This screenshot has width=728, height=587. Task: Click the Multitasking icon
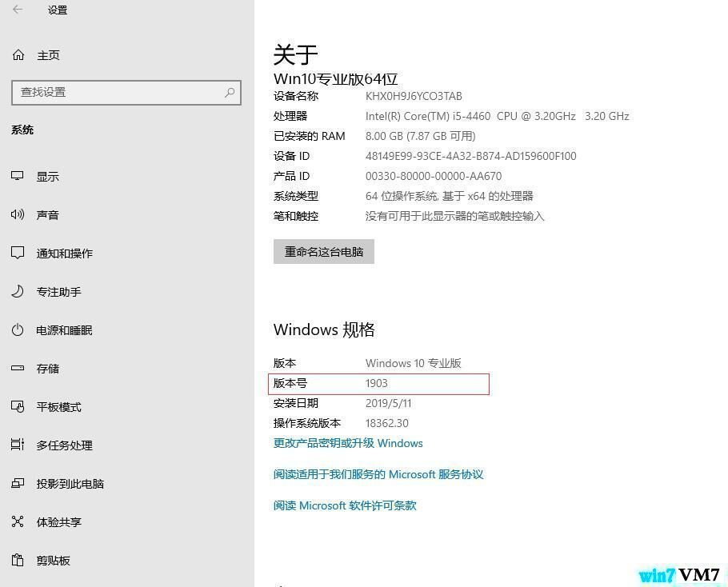pos(18,445)
